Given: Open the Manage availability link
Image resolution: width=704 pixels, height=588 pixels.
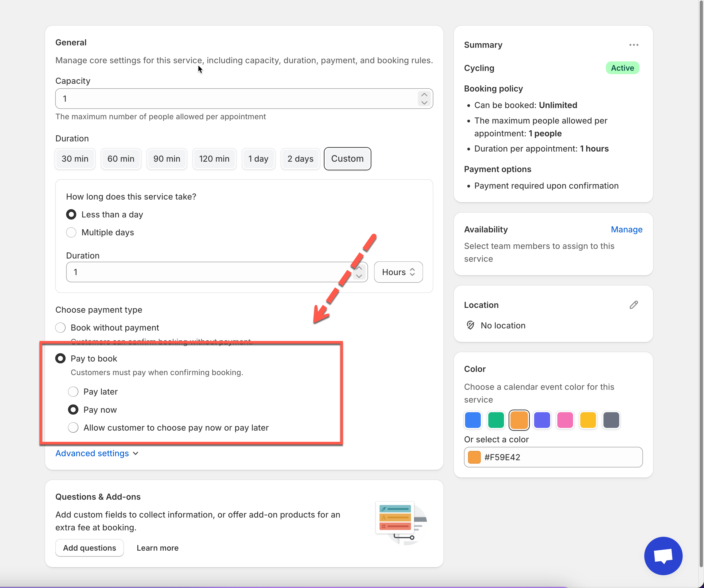Looking at the screenshot, I should coord(626,229).
